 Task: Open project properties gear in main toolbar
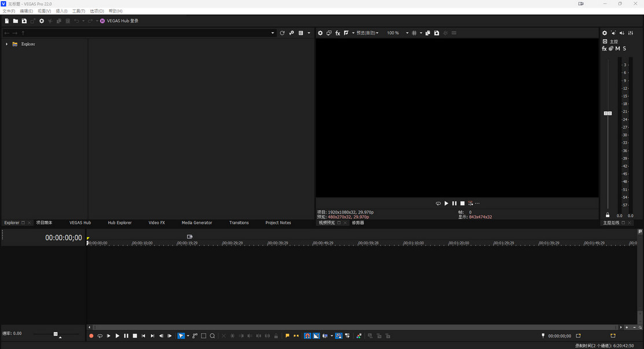pyautogui.click(x=42, y=21)
